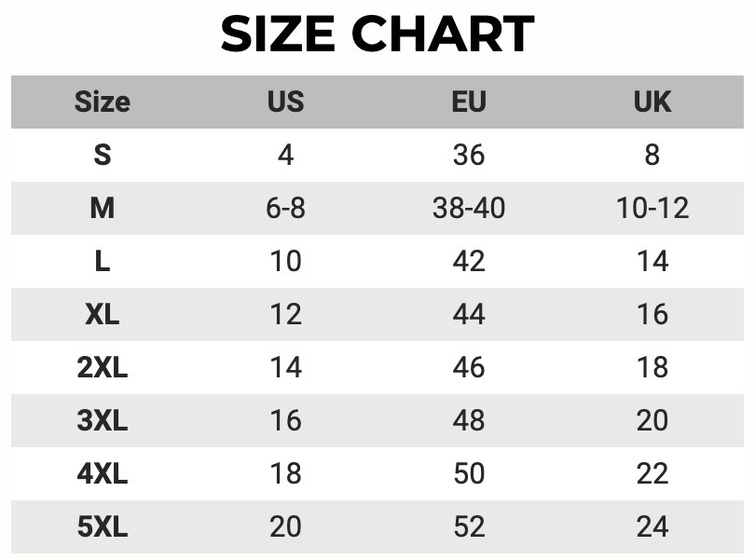Click the L size row label
This screenshot has width=755, height=560.
coord(102,261)
